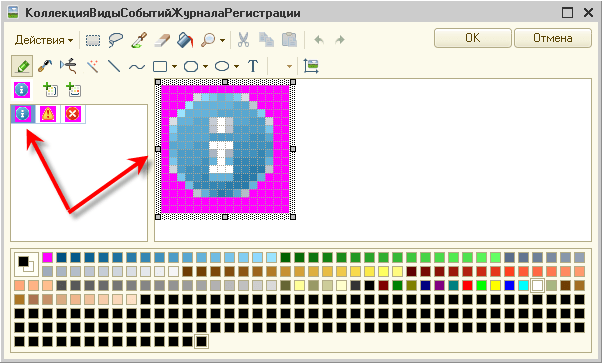602x363 pixels.
Task: Pick the navy color swatch
Action: [425, 285]
